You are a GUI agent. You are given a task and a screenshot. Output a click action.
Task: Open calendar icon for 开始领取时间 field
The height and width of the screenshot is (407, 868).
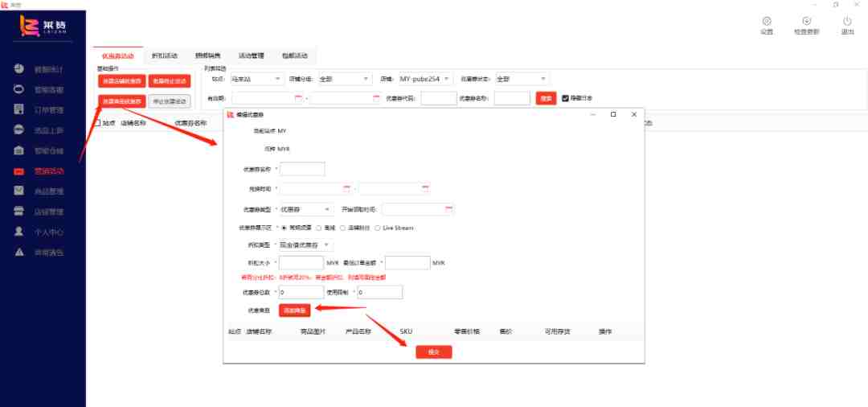(x=449, y=209)
